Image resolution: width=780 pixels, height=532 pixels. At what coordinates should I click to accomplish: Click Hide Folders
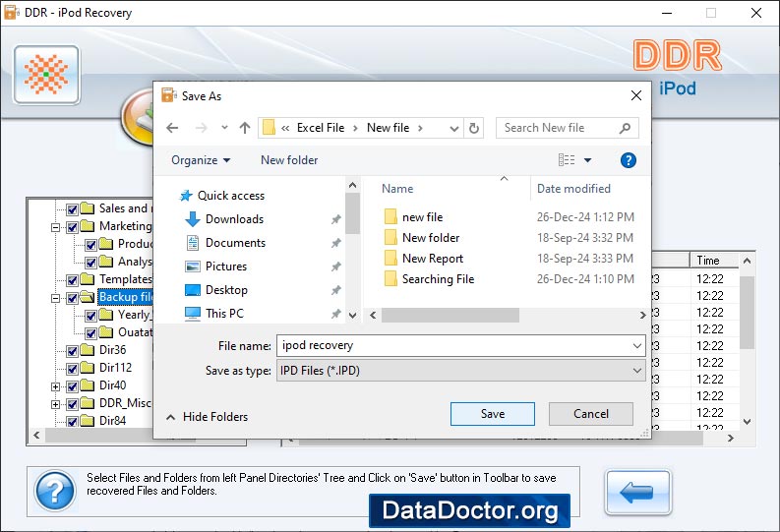207,417
